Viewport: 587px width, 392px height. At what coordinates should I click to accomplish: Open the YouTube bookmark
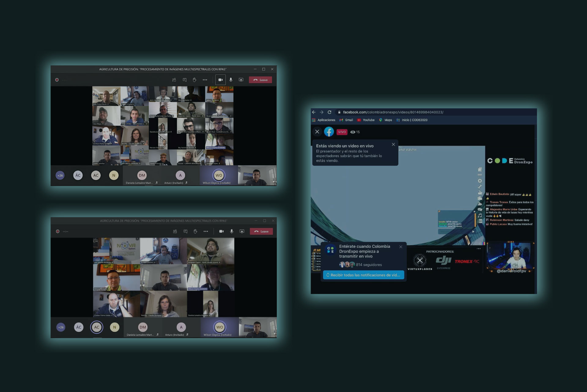366,120
